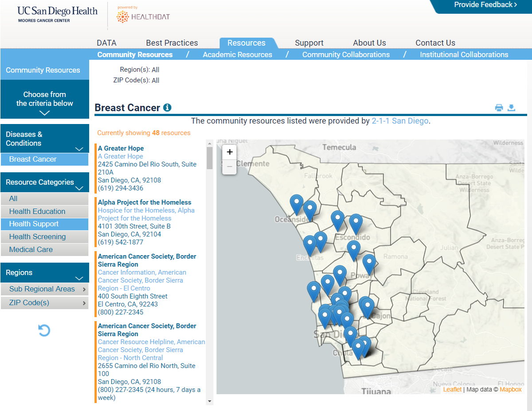Viewport: 532px width, 411px height.
Task: Download the resources with the download icon
Action: [511, 108]
